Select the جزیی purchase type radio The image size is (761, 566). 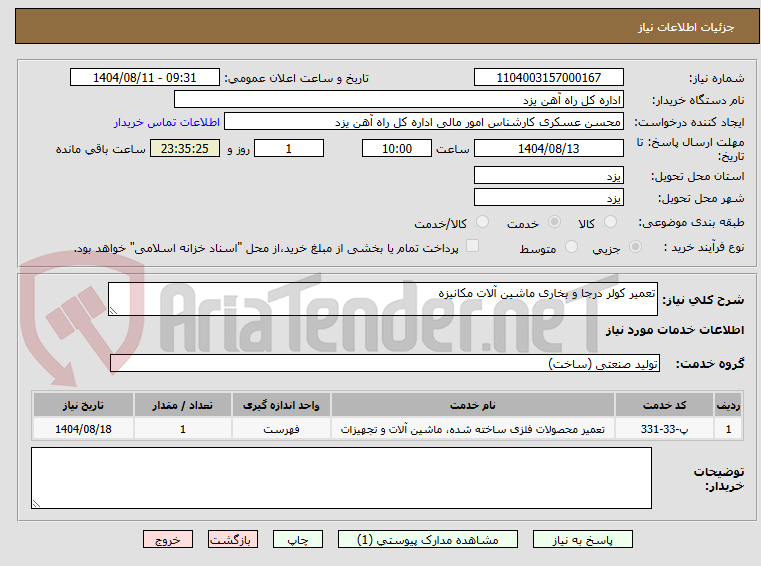pyautogui.click(x=635, y=247)
